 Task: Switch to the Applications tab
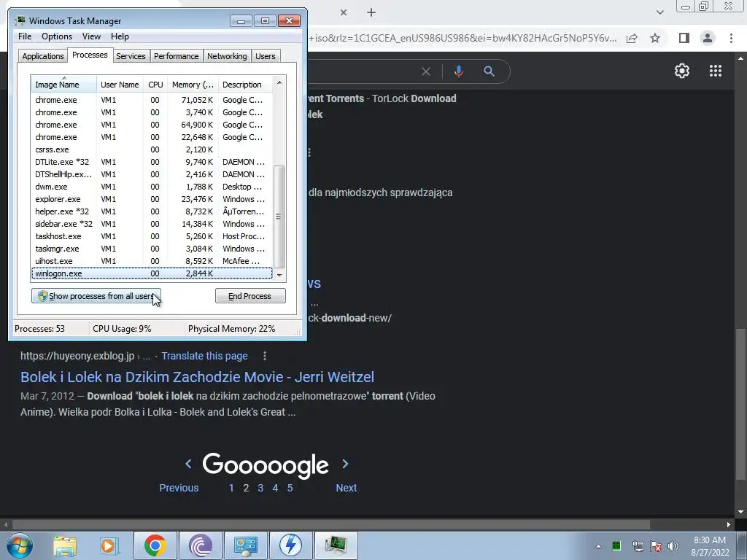pyautogui.click(x=43, y=56)
